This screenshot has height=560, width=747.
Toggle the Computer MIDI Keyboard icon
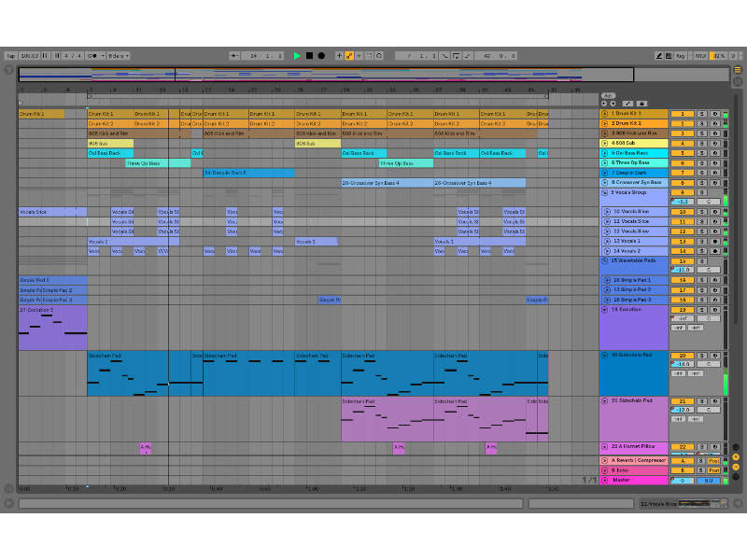click(669, 56)
